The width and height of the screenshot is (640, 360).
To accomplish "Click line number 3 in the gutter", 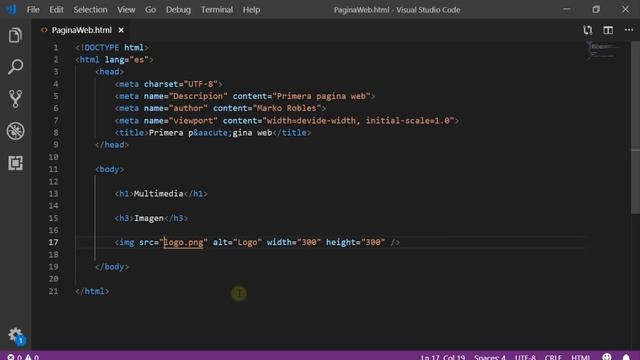I will click(x=56, y=71).
